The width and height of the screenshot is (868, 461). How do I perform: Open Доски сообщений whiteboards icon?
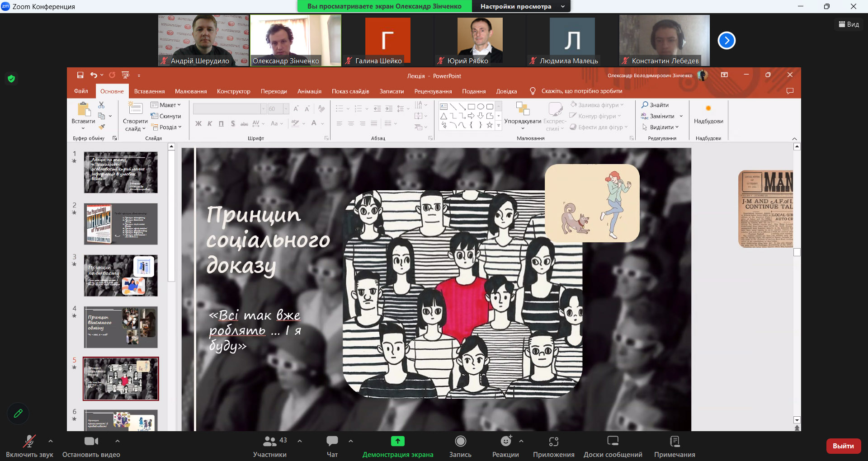click(613, 441)
